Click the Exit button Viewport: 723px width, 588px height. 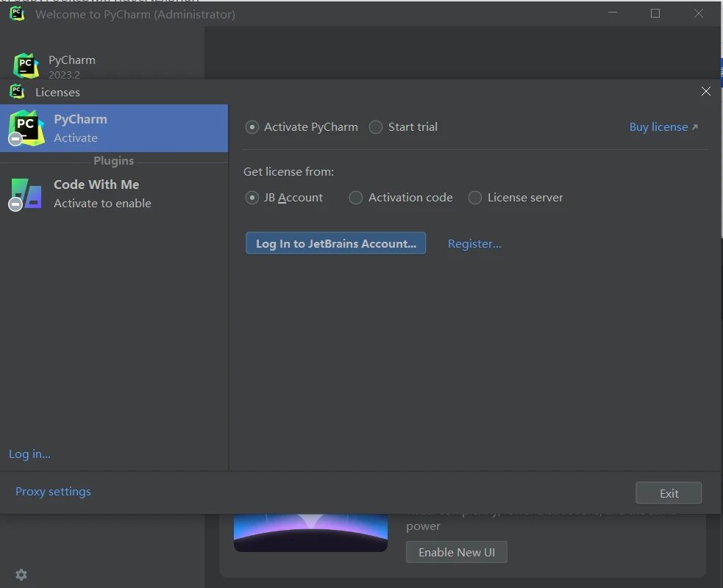pos(669,493)
